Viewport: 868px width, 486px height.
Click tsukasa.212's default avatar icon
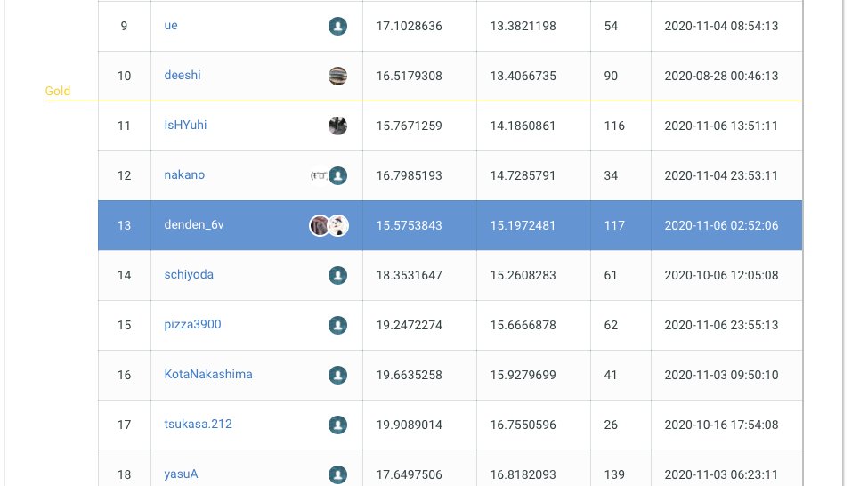(337, 425)
